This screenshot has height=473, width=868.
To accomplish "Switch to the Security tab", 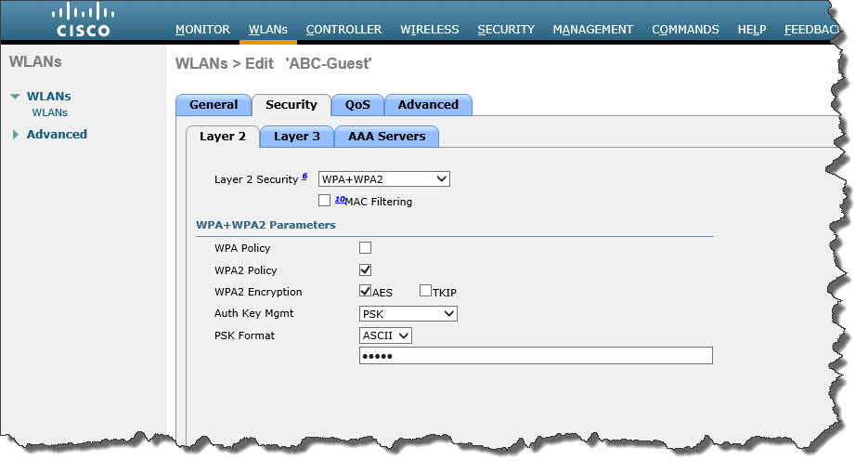I will coord(291,105).
